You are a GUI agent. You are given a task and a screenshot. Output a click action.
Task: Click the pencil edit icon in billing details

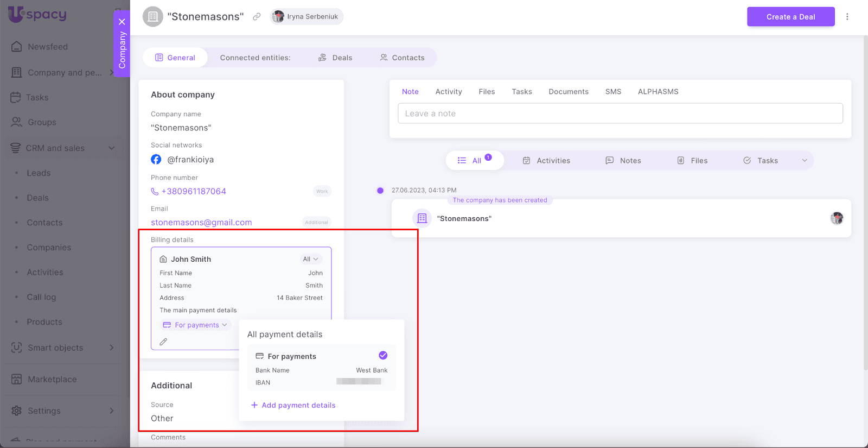coord(163,342)
